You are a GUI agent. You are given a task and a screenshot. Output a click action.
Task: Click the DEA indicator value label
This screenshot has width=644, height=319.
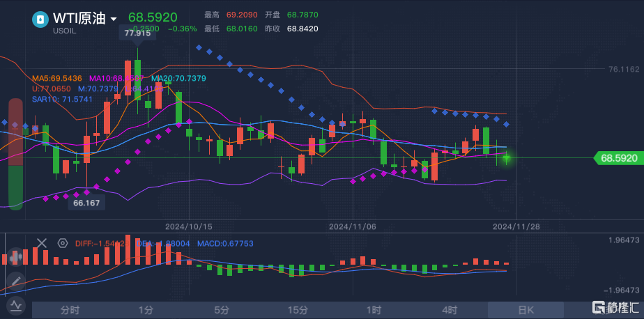tap(163, 244)
